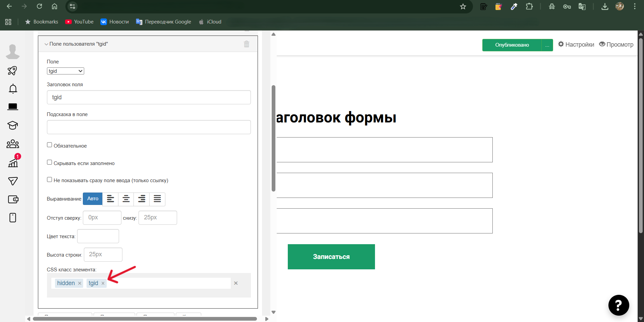
Task: Open the mobile app icon in sidebar
Action: click(x=12, y=218)
